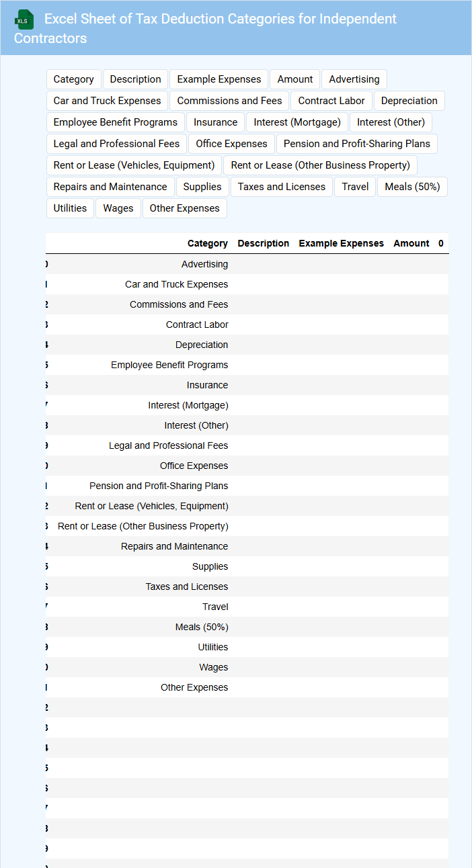The width and height of the screenshot is (472, 868).
Task: Click the Interest (Mortgage) tag
Action: [297, 122]
